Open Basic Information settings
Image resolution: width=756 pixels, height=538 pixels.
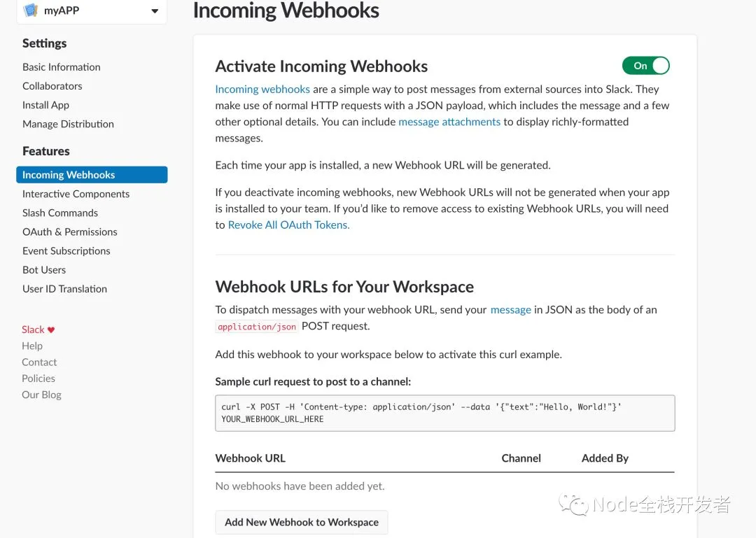coord(62,67)
